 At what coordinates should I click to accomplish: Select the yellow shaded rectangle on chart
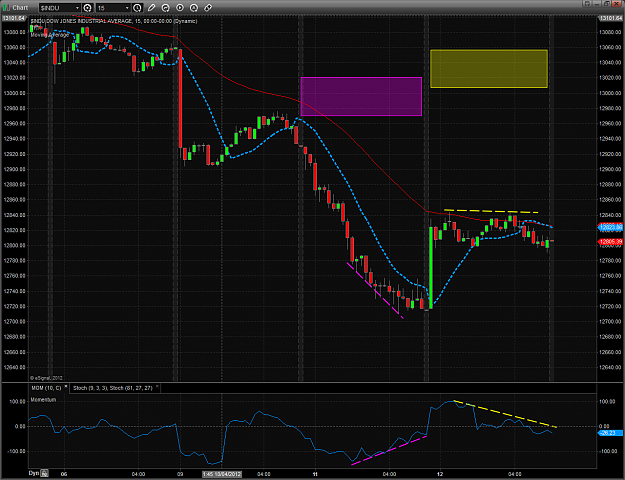pos(489,69)
